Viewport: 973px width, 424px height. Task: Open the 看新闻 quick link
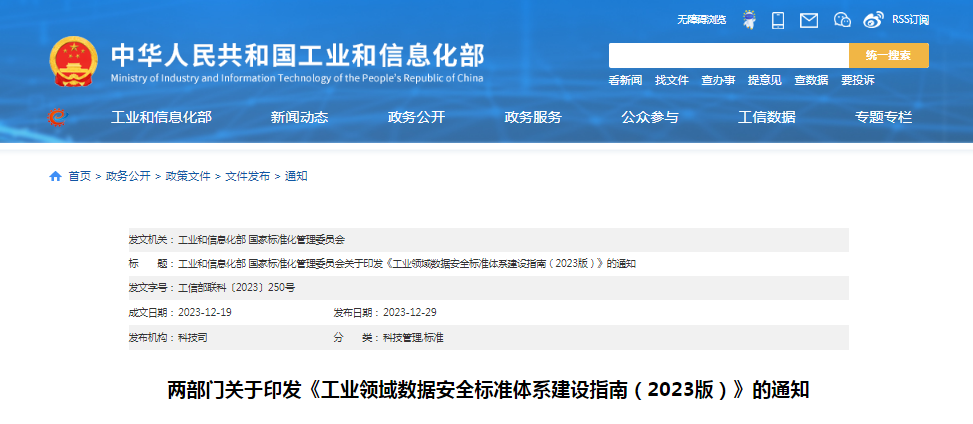coord(625,80)
